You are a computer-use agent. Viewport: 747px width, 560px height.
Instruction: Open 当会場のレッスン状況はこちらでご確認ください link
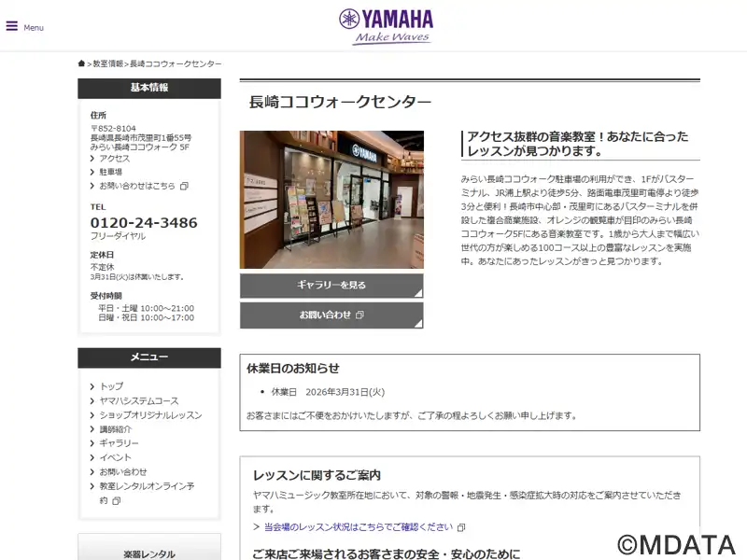(x=359, y=526)
